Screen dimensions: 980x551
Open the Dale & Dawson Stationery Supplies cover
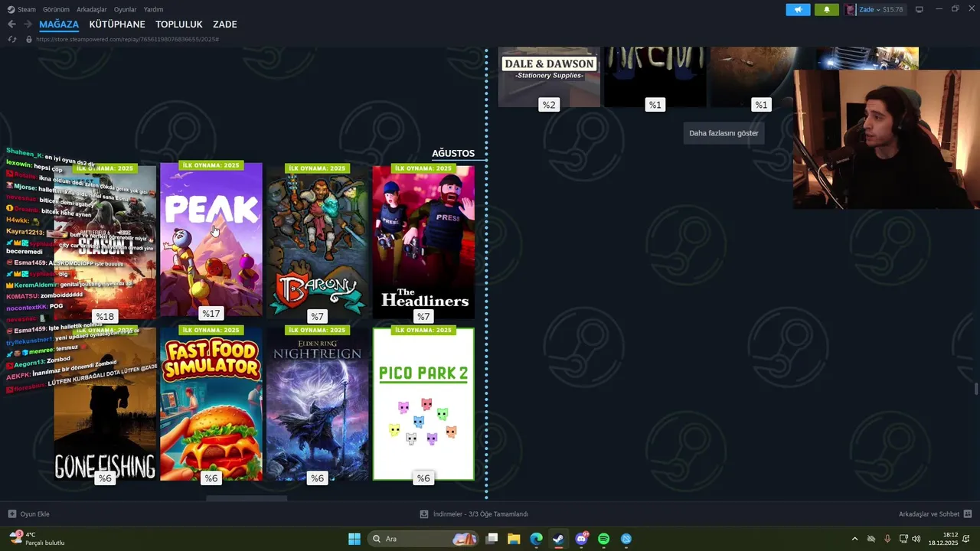tap(549, 77)
